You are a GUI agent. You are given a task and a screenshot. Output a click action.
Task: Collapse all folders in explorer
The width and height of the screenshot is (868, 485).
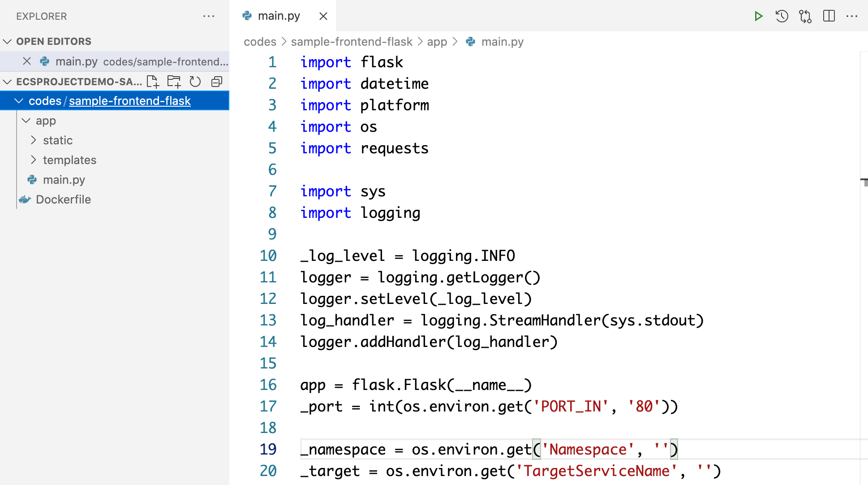point(217,82)
